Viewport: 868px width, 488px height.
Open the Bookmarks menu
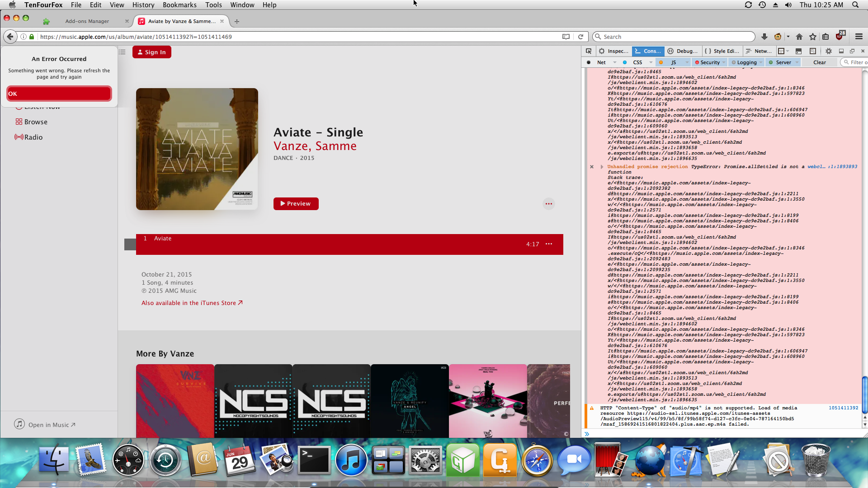pyautogui.click(x=179, y=5)
